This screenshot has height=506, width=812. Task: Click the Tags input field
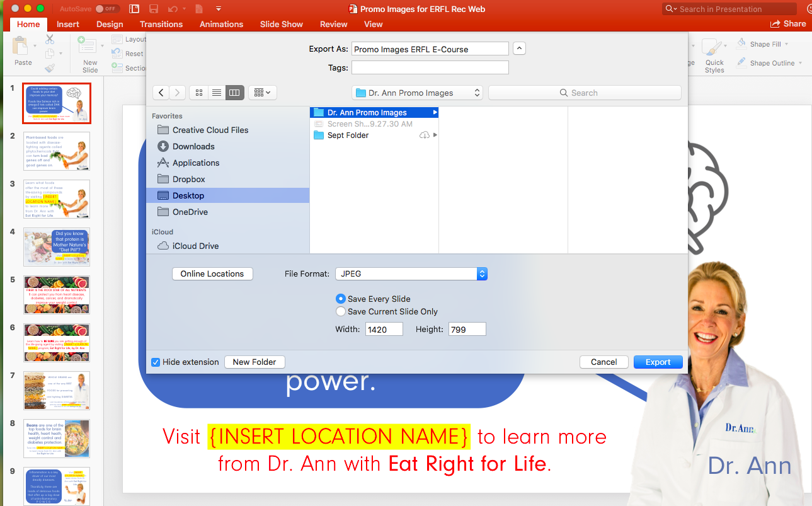pyautogui.click(x=430, y=67)
